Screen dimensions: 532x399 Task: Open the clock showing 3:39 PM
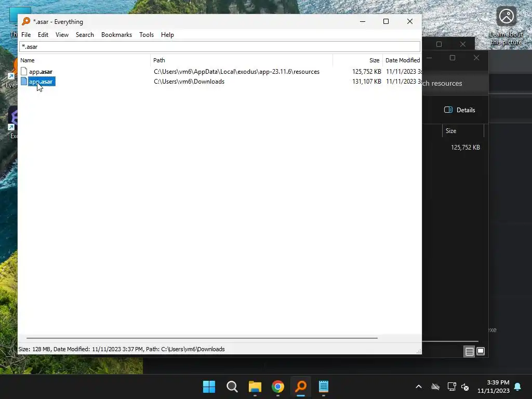coord(493,387)
